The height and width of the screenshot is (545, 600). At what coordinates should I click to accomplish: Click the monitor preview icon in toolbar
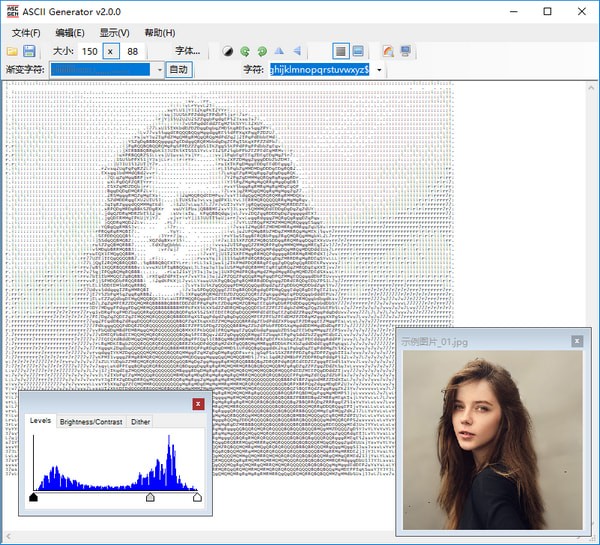pyautogui.click(x=405, y=51)
